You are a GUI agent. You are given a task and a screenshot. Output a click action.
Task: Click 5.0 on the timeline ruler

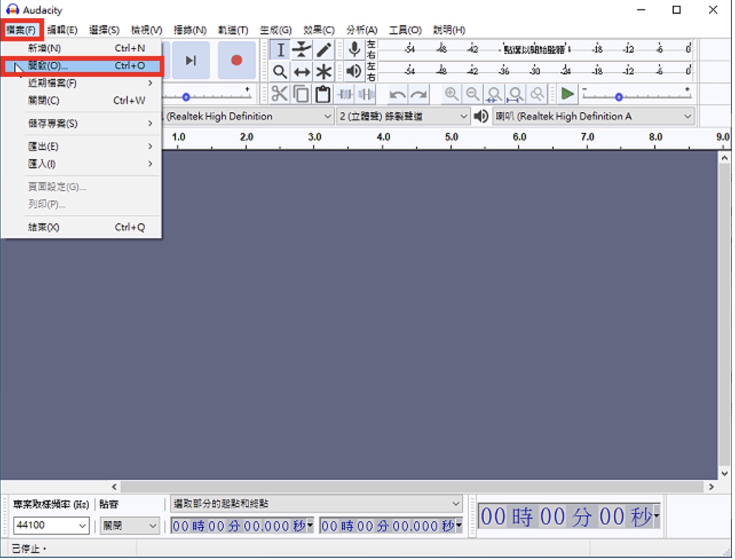[x=452, y=137]
